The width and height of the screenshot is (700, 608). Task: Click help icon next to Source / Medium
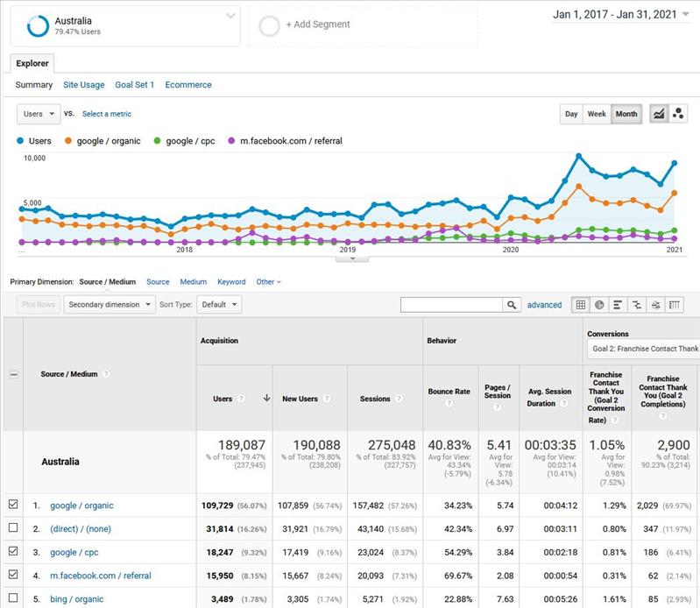click(106, 374)
